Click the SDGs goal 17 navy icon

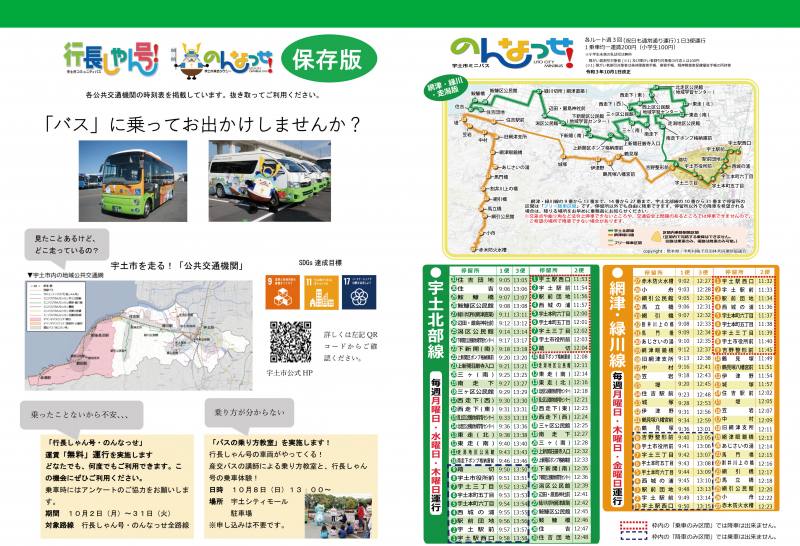click(359, 292)
